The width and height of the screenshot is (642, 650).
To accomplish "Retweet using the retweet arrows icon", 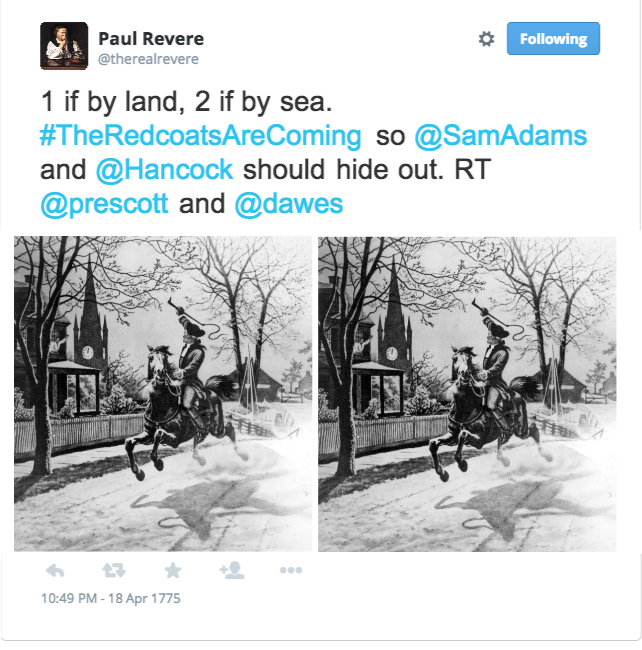I will coord(114,570).
